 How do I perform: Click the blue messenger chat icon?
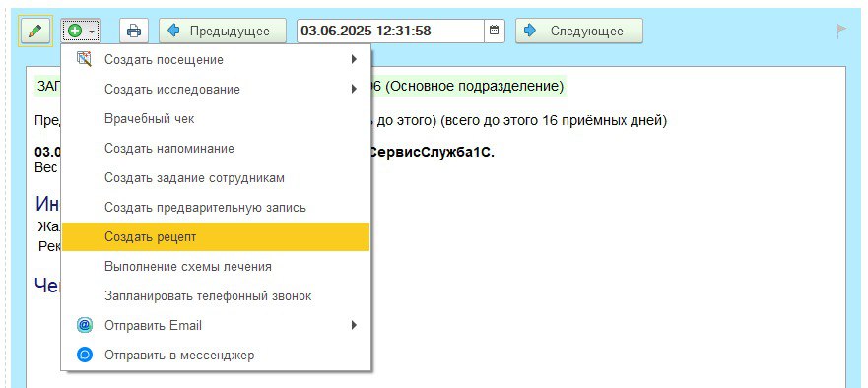pos(84,355)
